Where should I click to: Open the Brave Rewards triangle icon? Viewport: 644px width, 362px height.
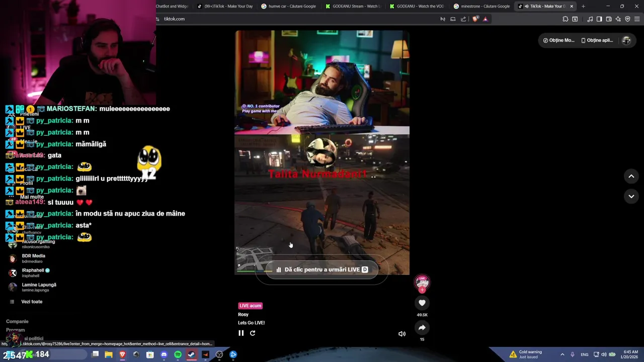(485, 19)
